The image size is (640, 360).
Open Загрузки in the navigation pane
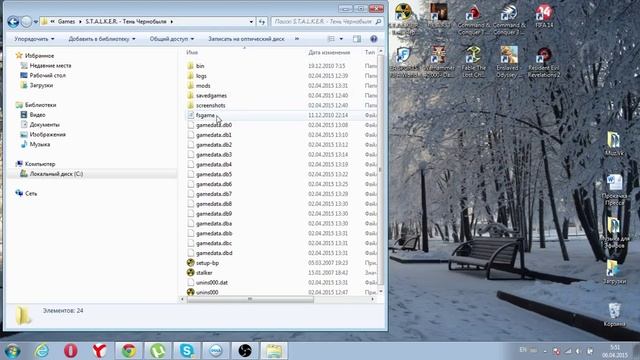pos(41,85)
